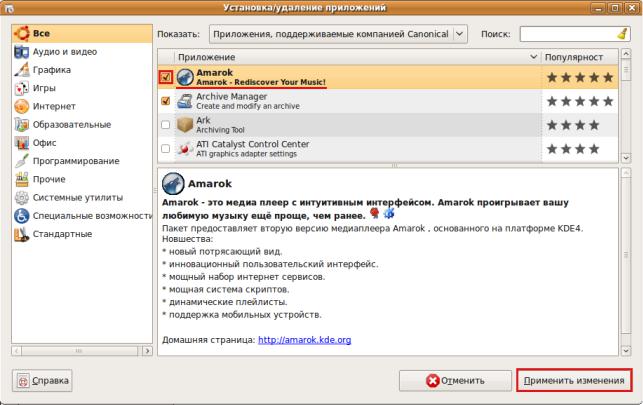This screenshot has width=643, height=405.
Task: Sort by the Популярность column header
Action: [579, 57]
